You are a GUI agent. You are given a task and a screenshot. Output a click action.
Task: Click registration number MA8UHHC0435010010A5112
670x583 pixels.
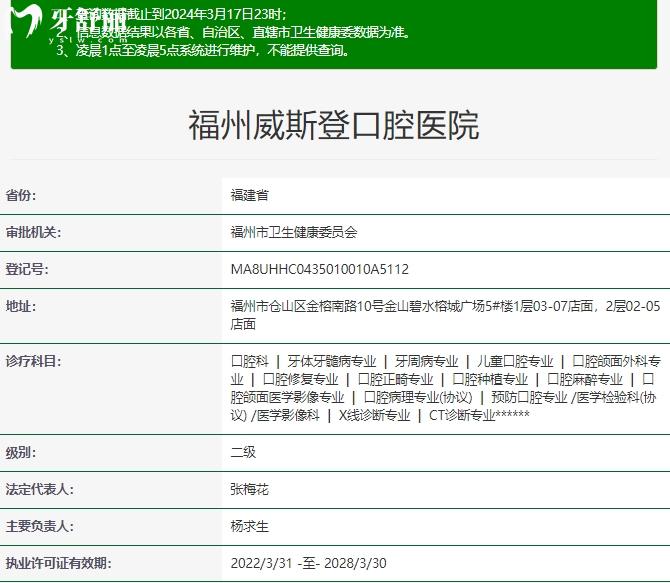coord(320,269)
